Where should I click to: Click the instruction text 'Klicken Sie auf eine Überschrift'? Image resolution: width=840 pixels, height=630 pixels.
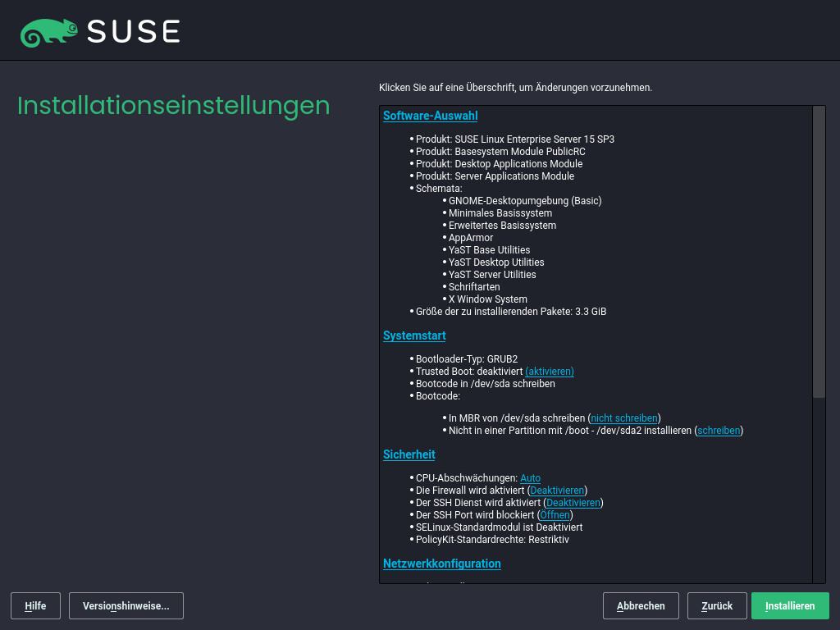click(x=515, y=87)
